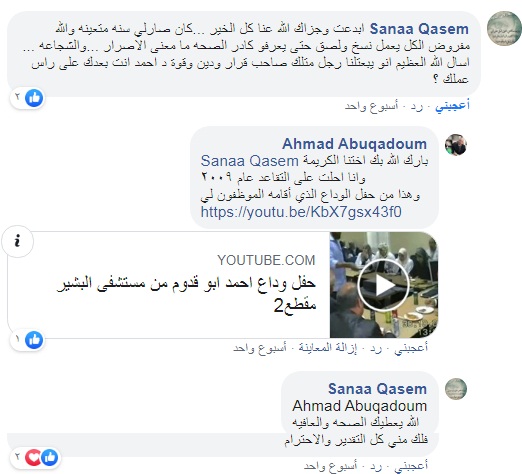Click the mentioned Sanaa Qasem tag in Ahmad's reply

(249, 161)
